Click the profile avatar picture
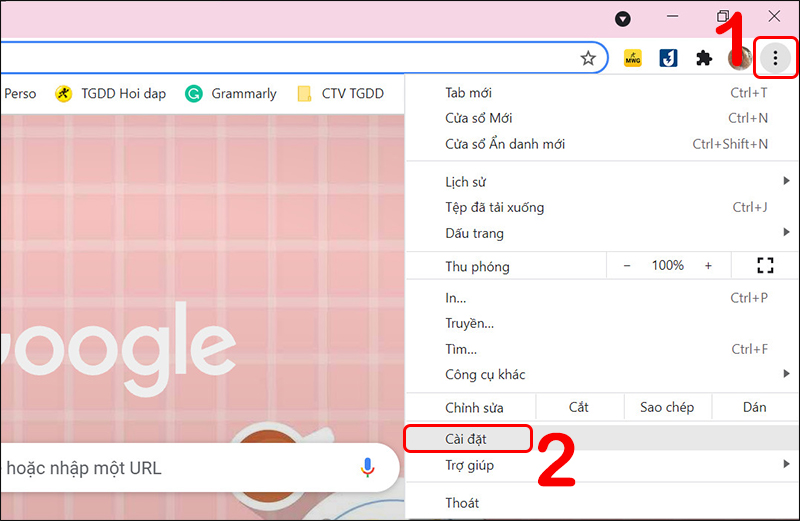 tap(739, 58)
